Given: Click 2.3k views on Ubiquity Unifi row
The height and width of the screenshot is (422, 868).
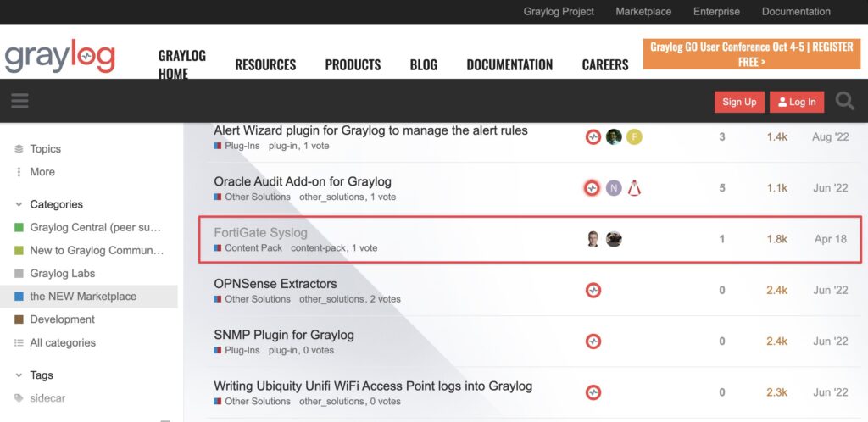Looking at the screenshot, I should tap(776, 392).
